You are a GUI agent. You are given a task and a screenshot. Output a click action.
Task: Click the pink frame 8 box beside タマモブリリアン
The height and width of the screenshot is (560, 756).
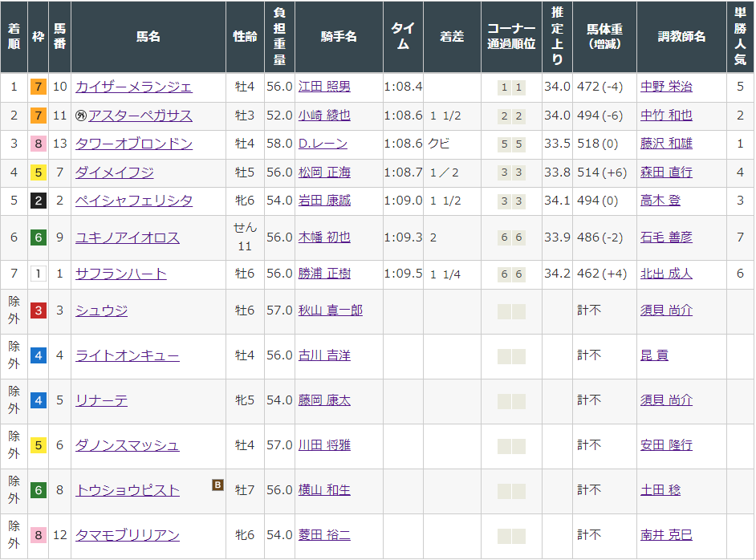coord(38,535)
